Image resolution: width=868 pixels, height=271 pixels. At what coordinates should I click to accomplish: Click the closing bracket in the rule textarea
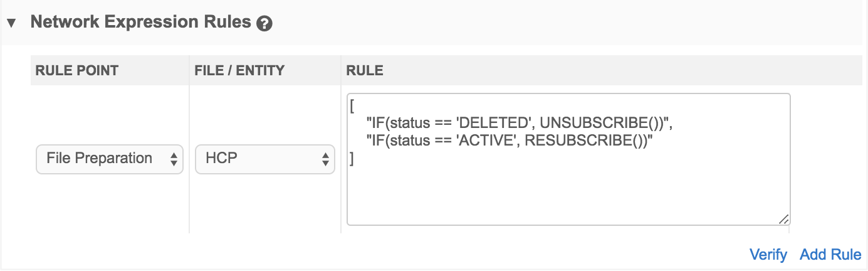(352, 159)
